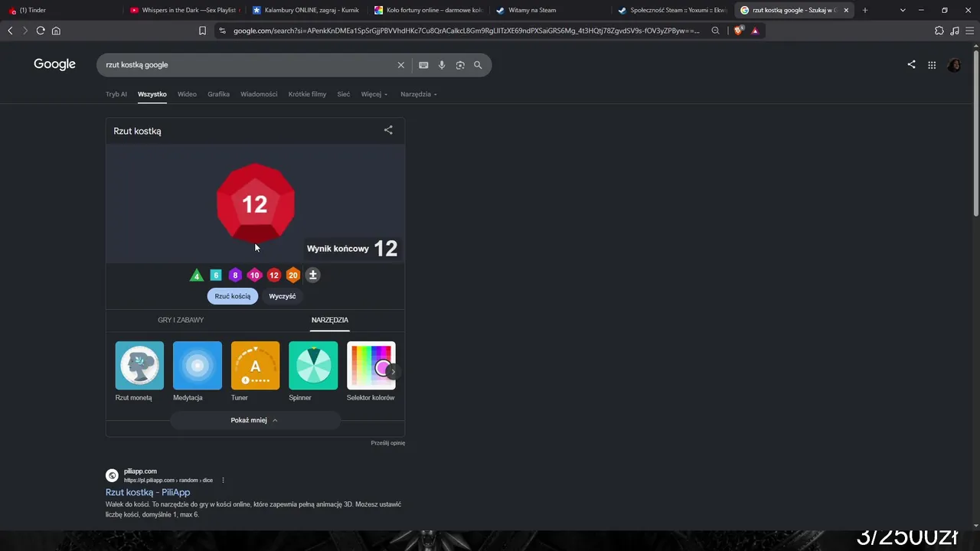Add a 20-sided orange die
The height and width of the screenshot is (551, 980).
pyautogui.click(x=292, y=275)
